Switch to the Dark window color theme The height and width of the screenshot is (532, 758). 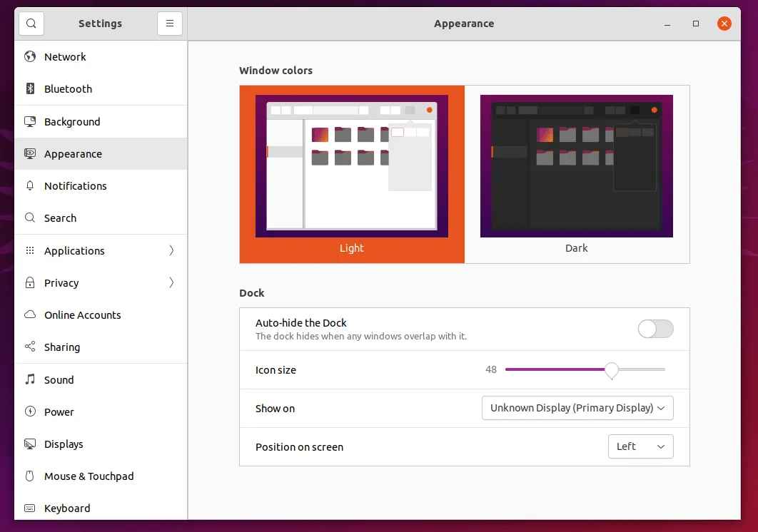[577, 174]
